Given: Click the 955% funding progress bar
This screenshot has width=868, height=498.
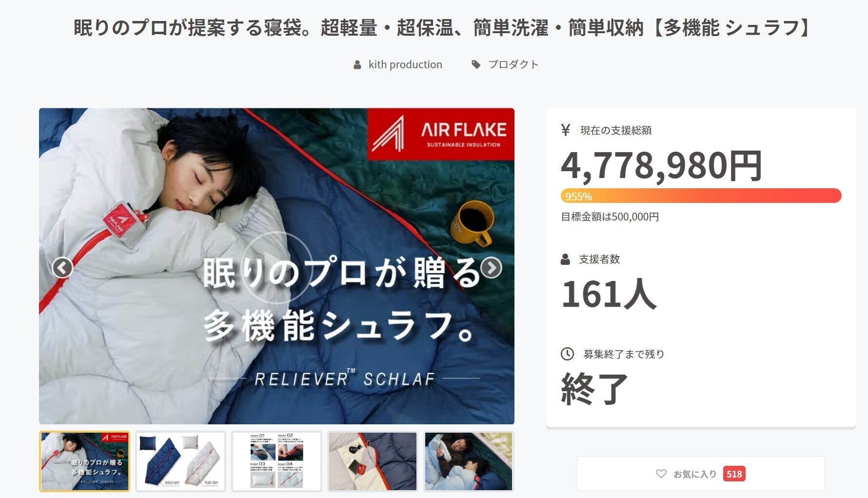Looking at the screenshot, I should pos(701,196).
